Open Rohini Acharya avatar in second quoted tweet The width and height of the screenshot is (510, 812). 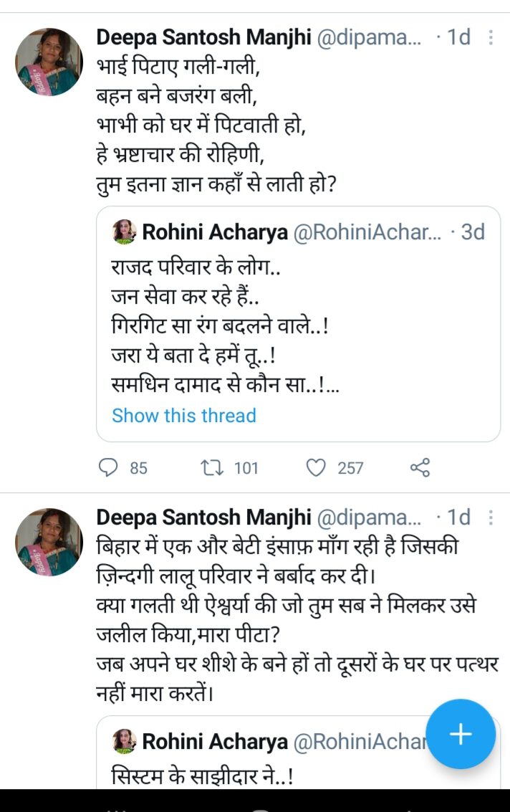click(125, 741)
